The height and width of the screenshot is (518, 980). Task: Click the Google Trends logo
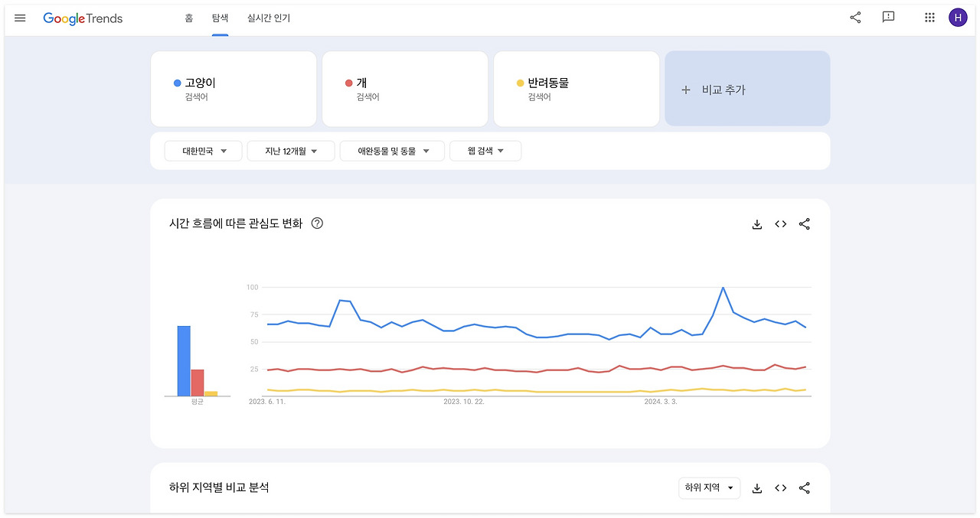tap(83, 18)
